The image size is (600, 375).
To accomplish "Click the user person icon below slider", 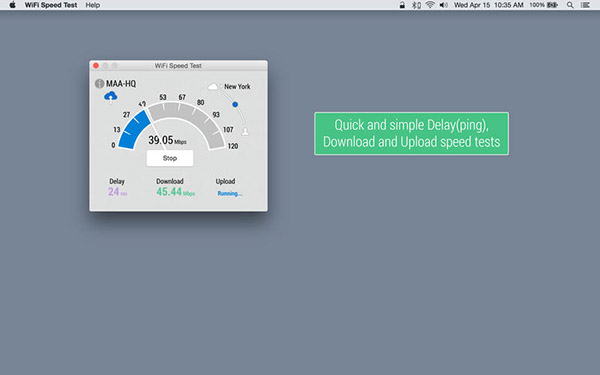I will tap(245, 131).
